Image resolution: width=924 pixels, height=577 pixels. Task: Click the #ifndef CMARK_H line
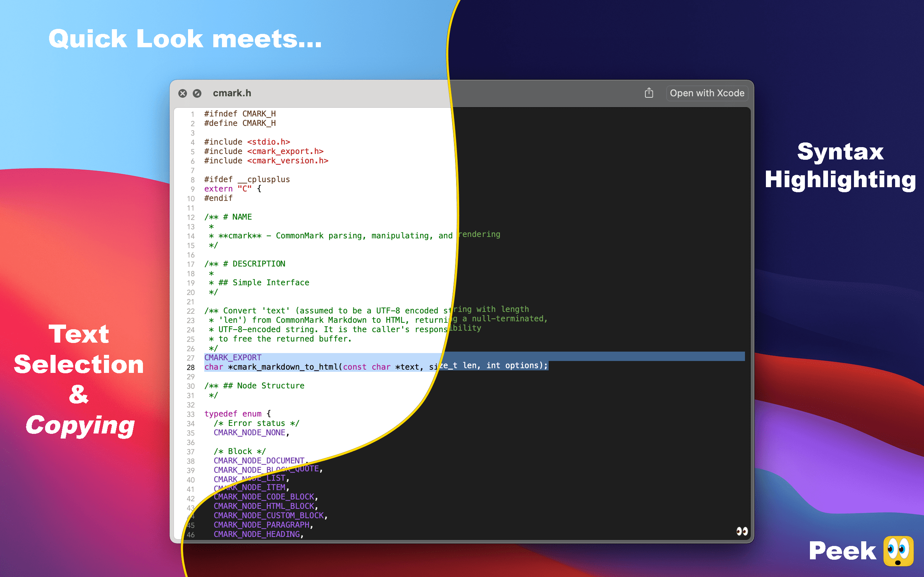[240, 113]
